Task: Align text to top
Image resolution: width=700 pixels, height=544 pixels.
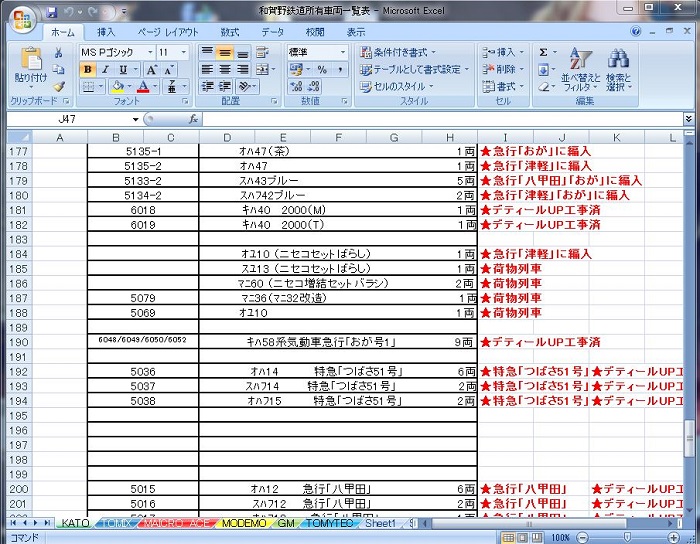Action: (x=207, y=52)
